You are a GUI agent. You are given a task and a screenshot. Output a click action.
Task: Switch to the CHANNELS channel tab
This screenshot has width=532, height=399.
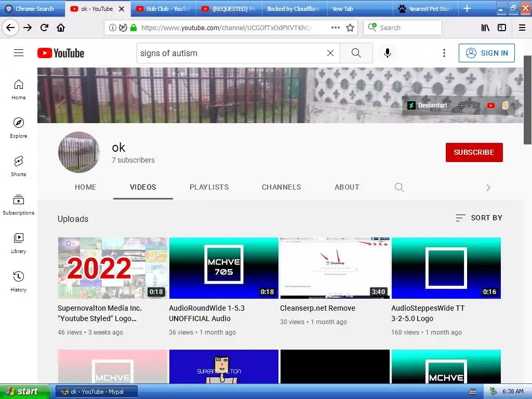[x=281, y=187]
